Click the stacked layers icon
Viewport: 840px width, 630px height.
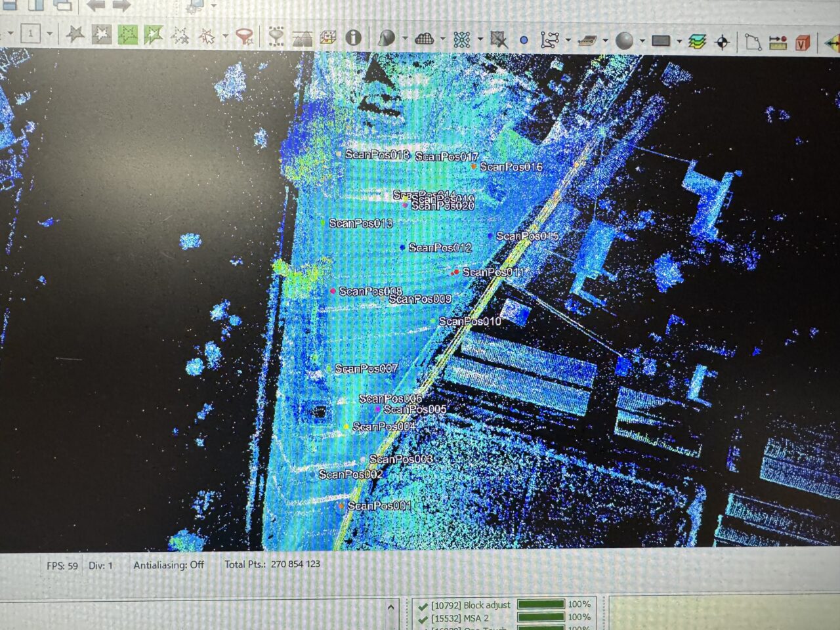(698, 42)
